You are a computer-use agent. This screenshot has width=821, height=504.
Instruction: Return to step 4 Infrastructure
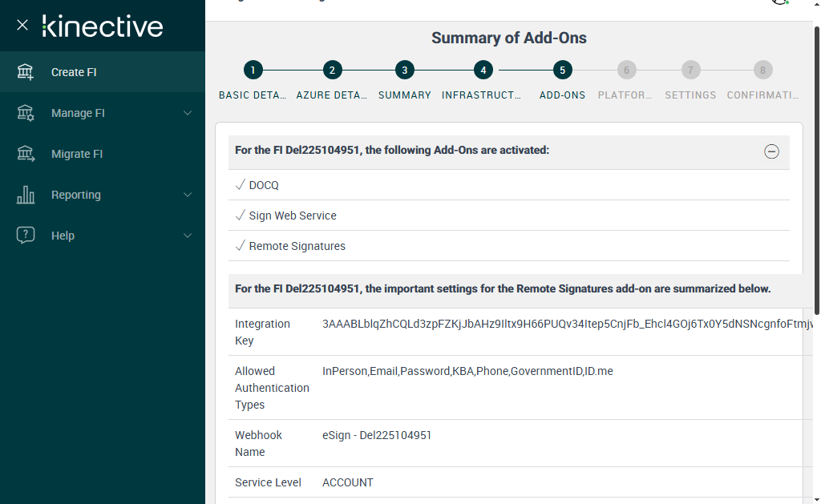(x=483, y=71)
